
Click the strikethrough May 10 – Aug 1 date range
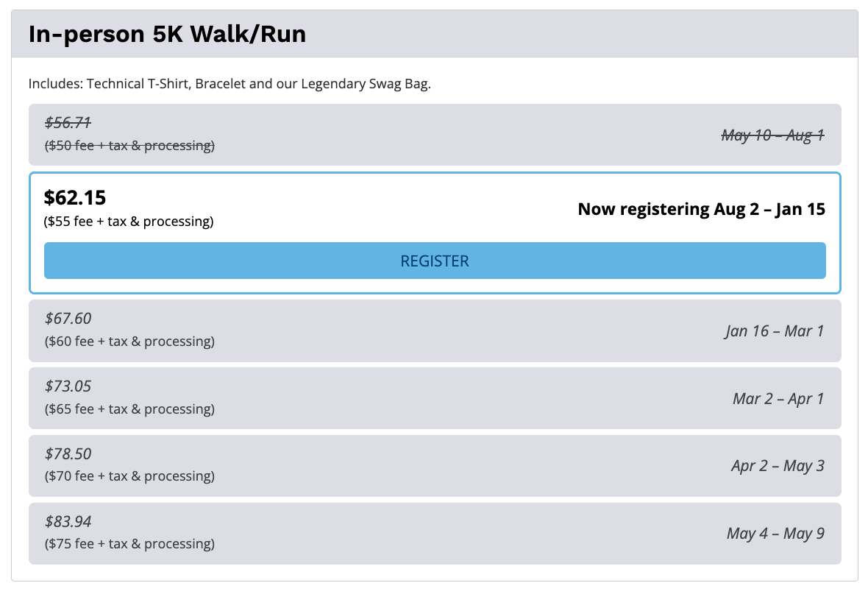coord(773,135)
